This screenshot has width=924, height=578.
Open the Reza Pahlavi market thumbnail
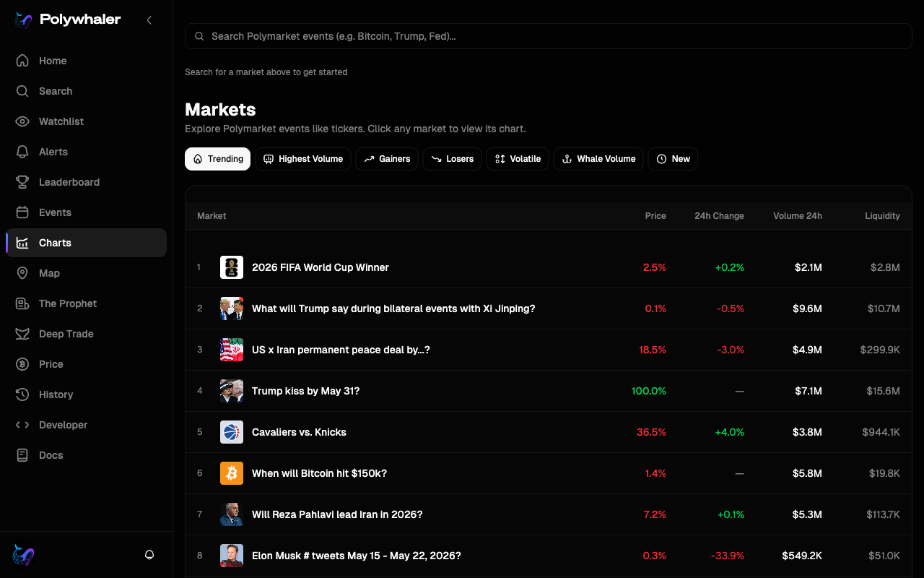coord(232,514)
